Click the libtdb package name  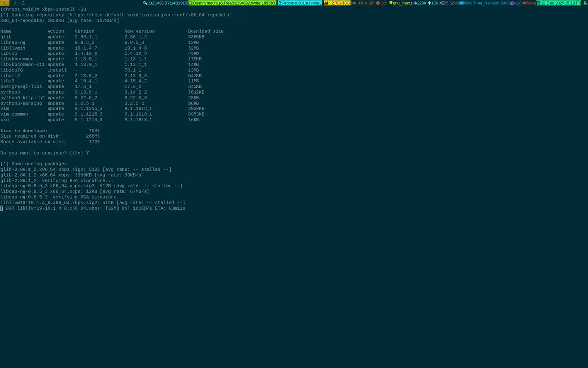(9, 53)
